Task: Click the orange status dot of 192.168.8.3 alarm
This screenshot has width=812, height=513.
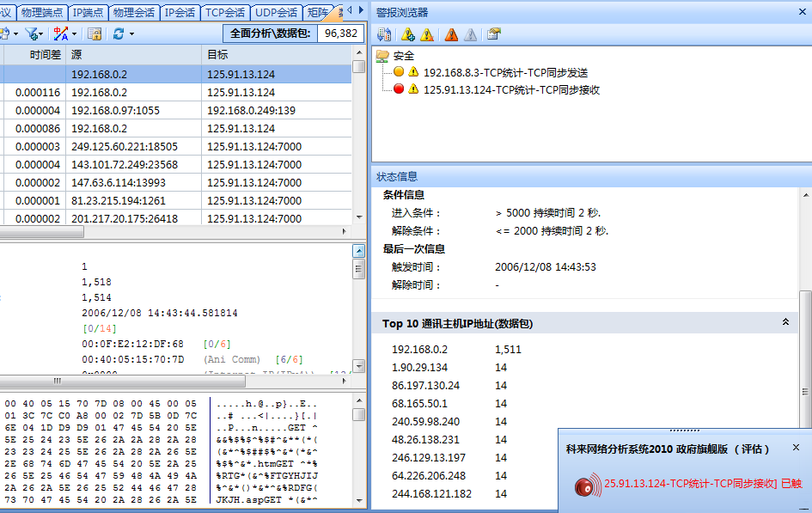Action: pos(398,72)
